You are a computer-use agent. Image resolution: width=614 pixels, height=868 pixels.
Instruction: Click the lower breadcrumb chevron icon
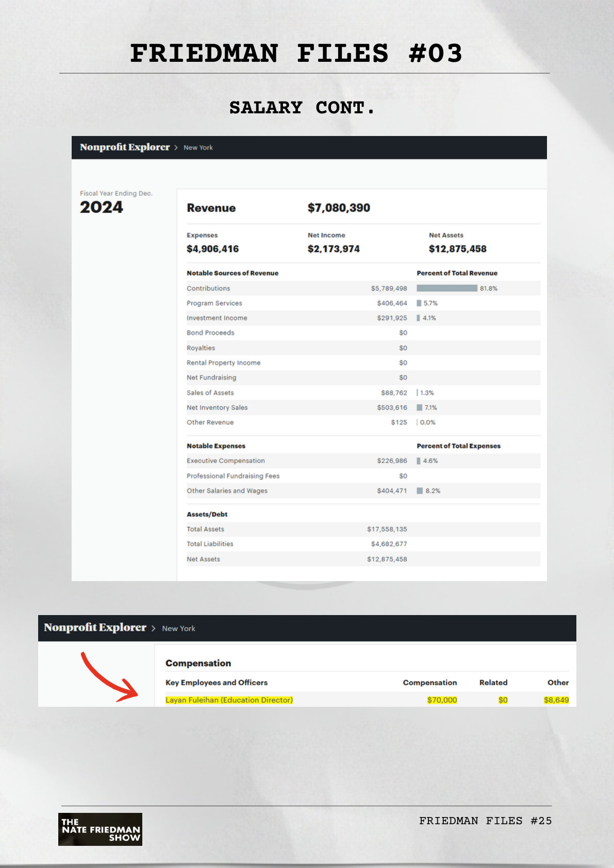point(153,628)
